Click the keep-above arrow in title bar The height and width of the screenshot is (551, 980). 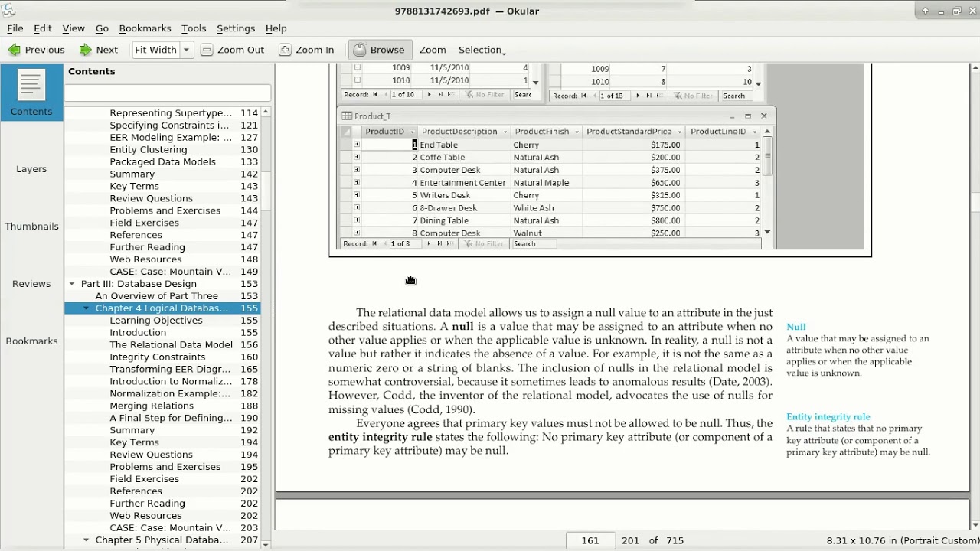pos(925,11)
